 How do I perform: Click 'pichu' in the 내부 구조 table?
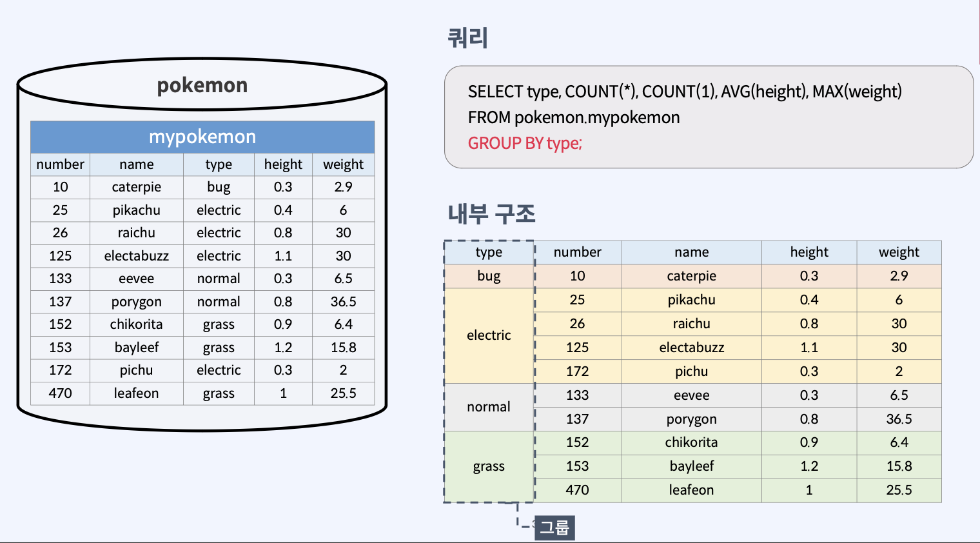692,371
